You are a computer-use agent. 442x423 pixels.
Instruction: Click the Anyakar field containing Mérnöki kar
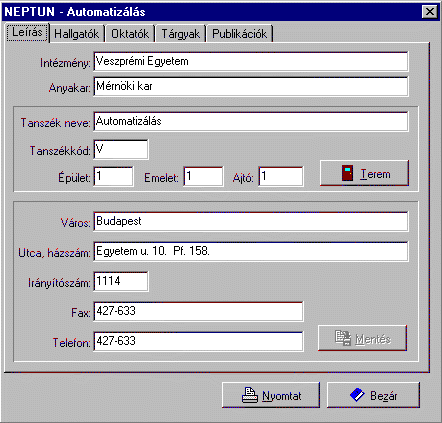251,86
